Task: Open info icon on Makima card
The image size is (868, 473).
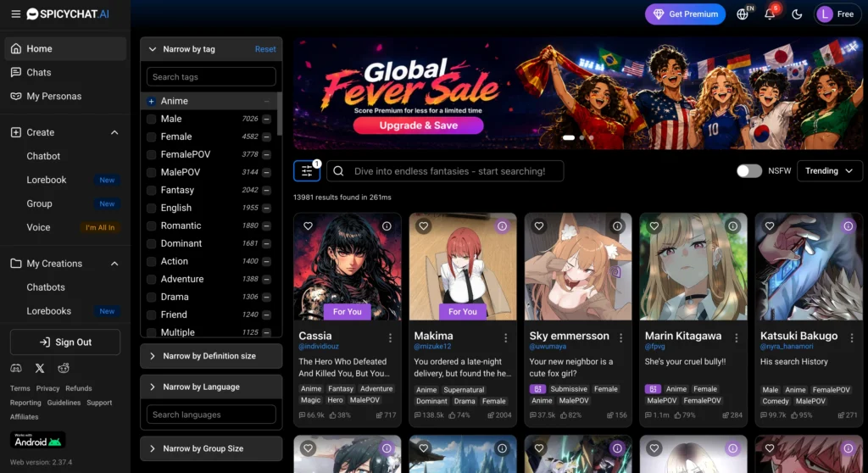Action: (x=502, y=226)
